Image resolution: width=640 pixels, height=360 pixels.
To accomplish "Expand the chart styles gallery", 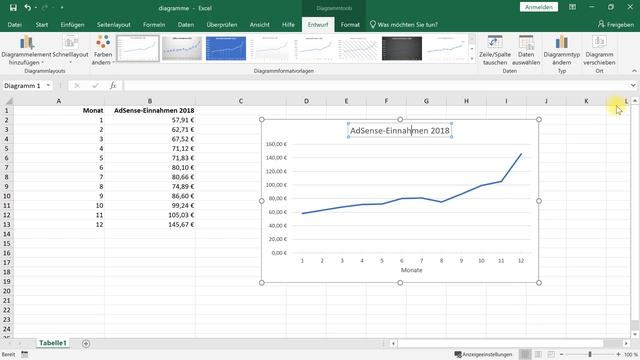I will point(472,58).
